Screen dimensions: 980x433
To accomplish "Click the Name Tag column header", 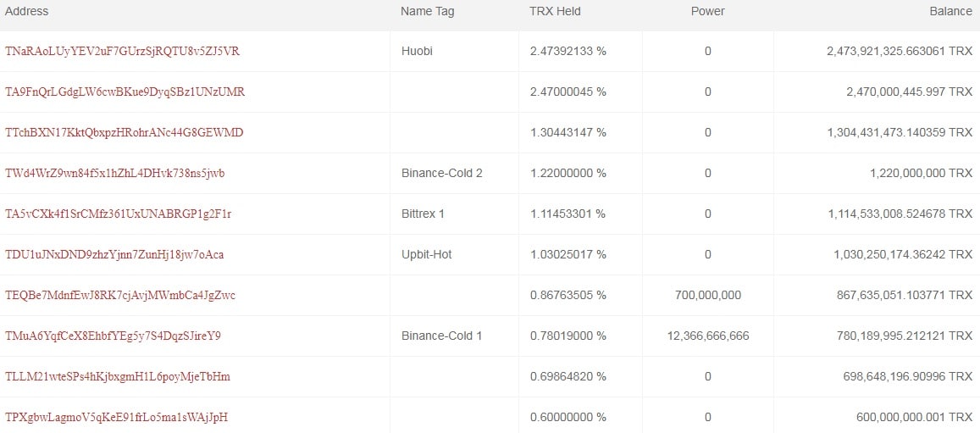I will pos(428,11).
